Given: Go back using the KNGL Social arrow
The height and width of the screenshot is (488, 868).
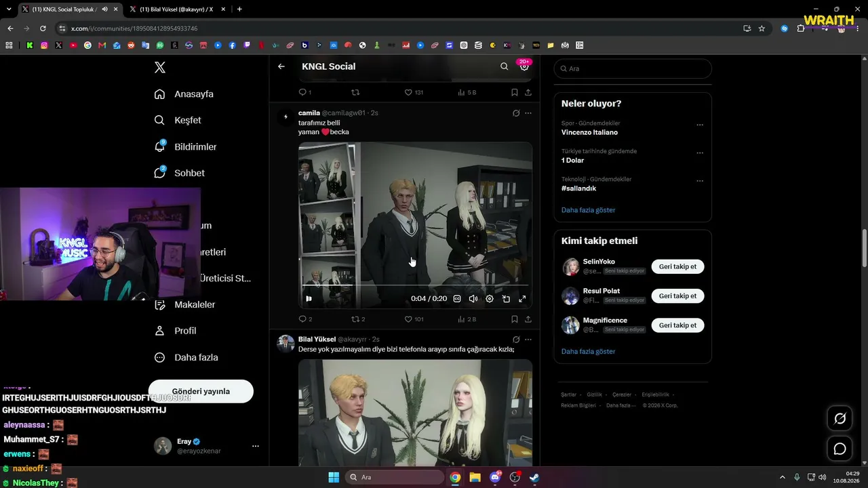Looking at the screenshot, I should [x=281, y=66].
